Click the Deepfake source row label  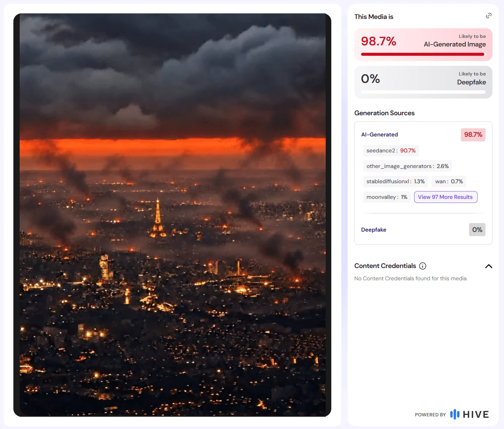tap(374, 230)
